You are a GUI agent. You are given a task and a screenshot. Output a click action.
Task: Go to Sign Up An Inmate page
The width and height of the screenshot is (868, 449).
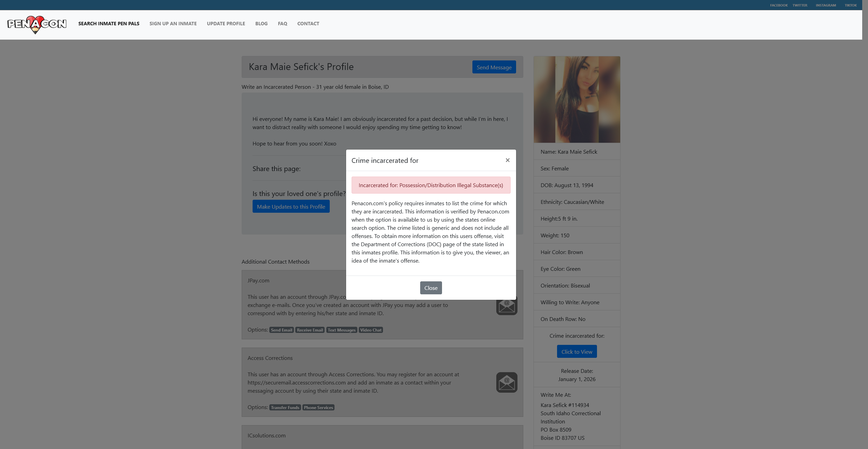pyautogui.click(x=173, y=24)
